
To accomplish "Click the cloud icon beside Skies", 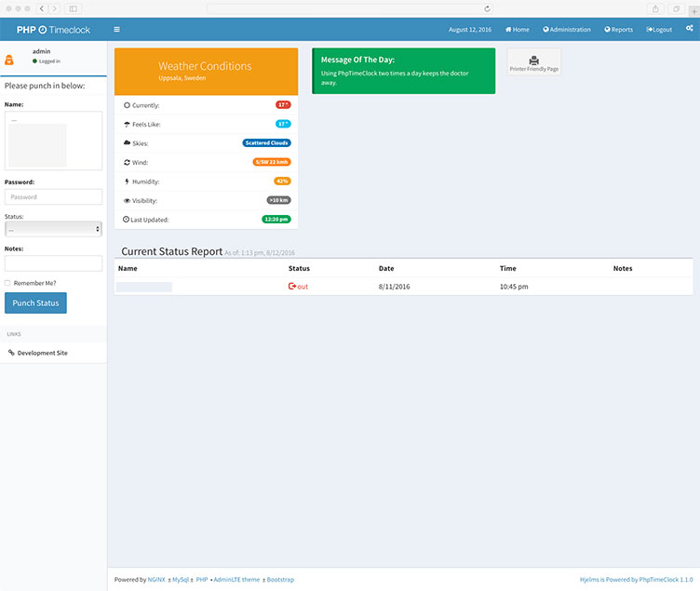I will (x=127, y=143).
